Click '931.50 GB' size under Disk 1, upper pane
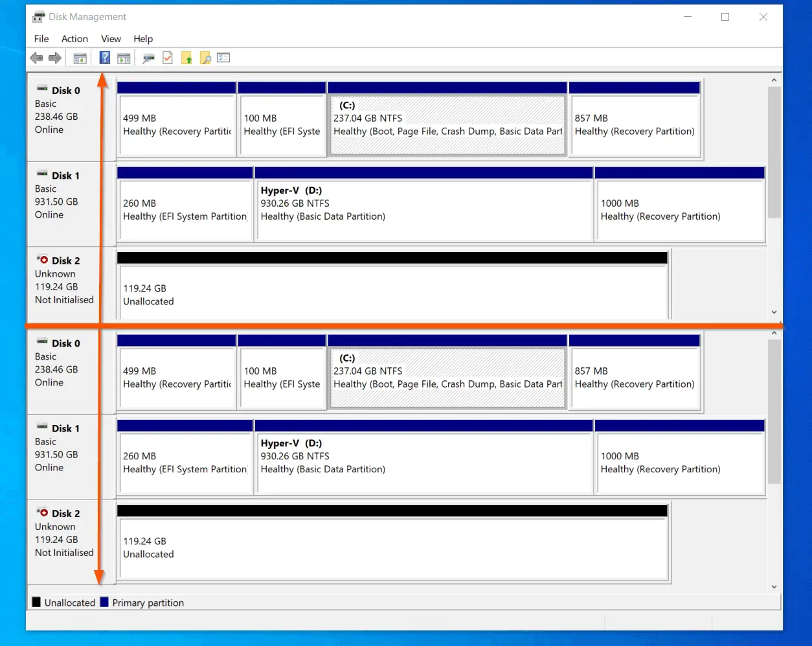This screenshot has width=812, height=646. tap(56, 202)
